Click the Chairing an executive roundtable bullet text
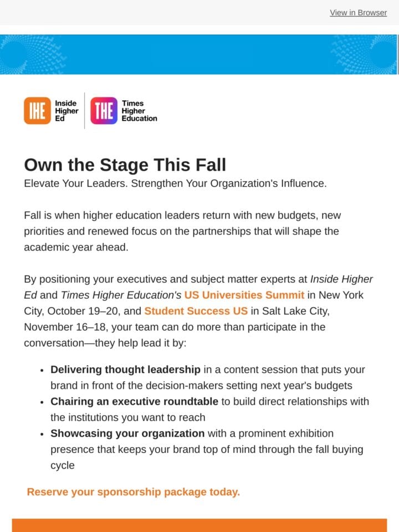Viewport: 399px width, 532px height. click(134, 401)
